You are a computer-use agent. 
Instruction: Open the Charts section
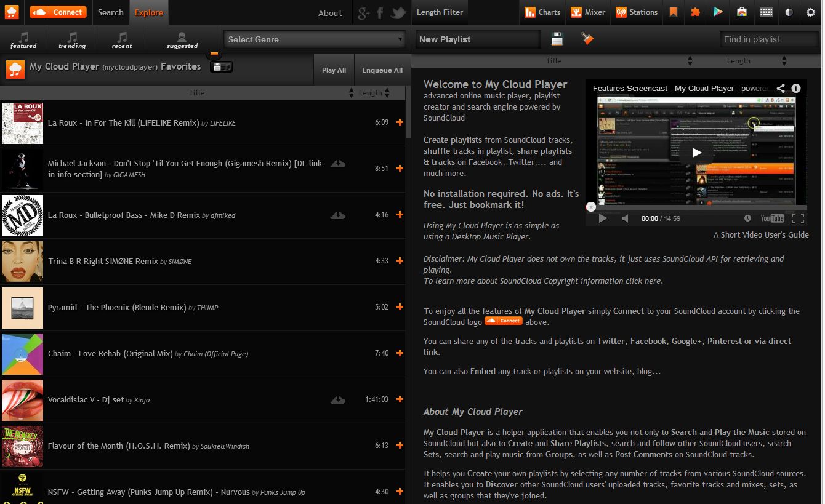pos(542,12)
